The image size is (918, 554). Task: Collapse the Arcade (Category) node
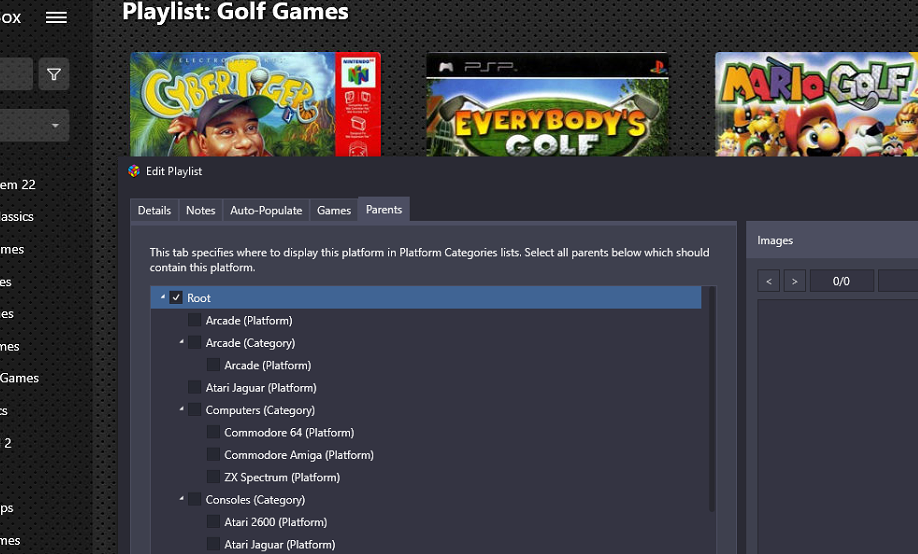coord(181,342)
